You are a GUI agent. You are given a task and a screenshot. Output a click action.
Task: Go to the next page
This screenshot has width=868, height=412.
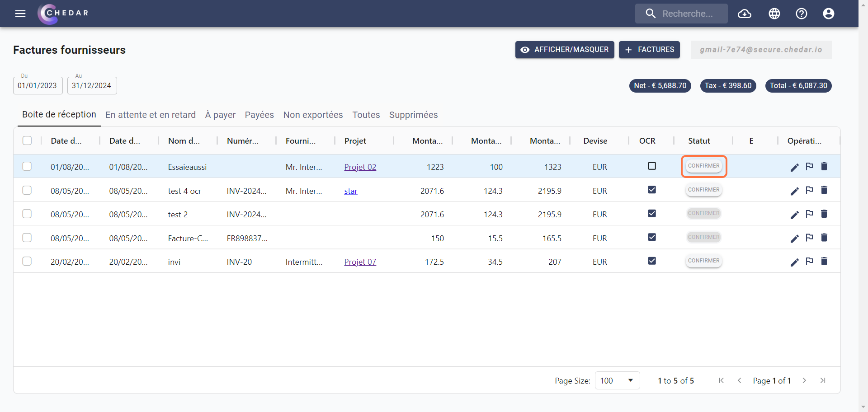pyautogui.click(x=804, y=380)
